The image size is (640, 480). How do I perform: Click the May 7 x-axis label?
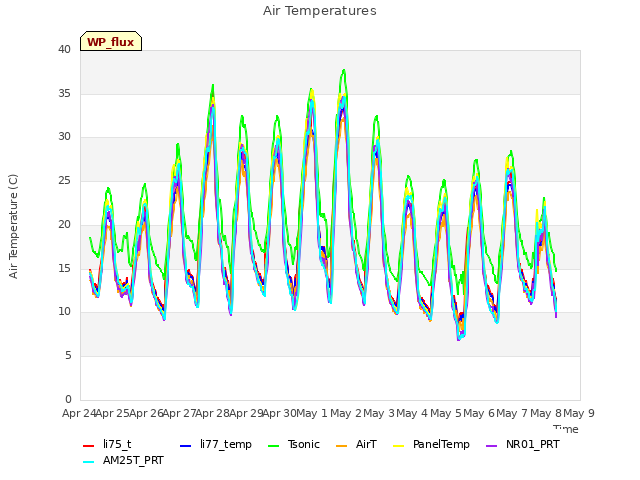[x=512, y=413]
